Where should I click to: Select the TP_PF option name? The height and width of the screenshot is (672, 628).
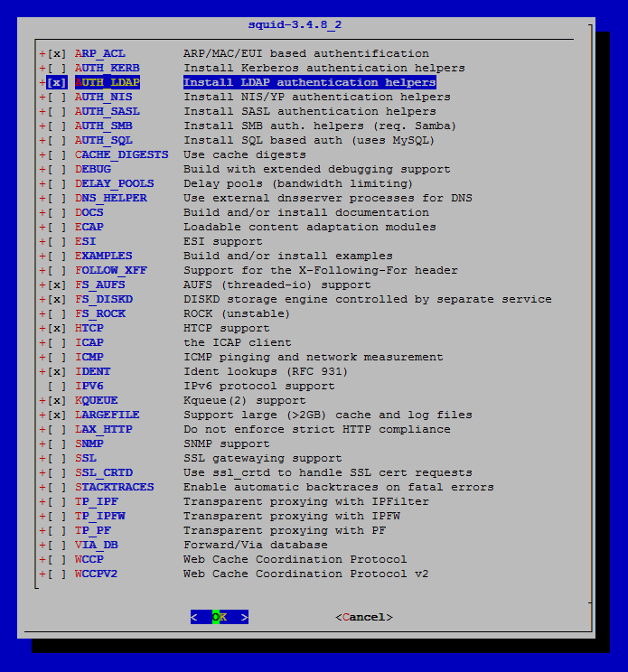click(x=93, y=531)
